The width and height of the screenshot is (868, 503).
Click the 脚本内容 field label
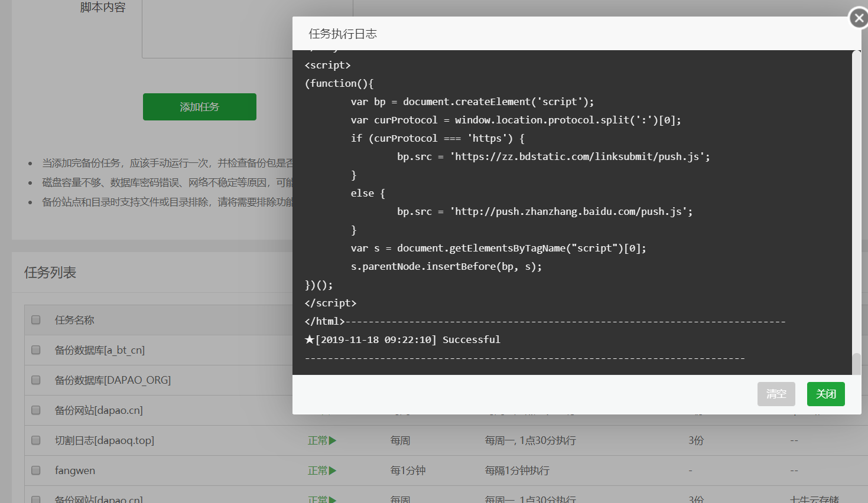(103, 7)
